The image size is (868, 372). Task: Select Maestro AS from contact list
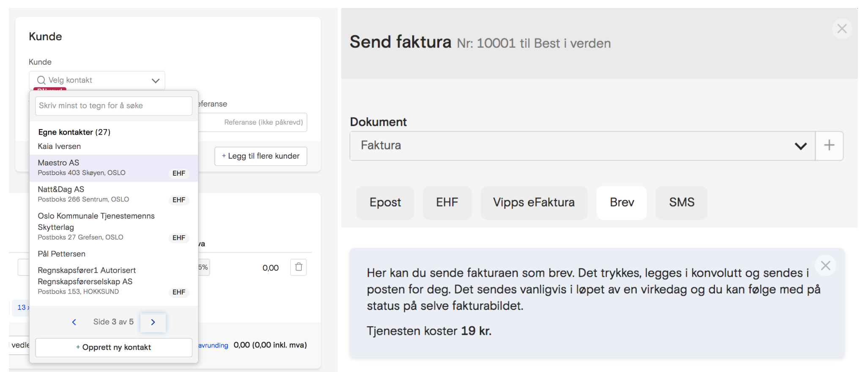coord(114,168)
